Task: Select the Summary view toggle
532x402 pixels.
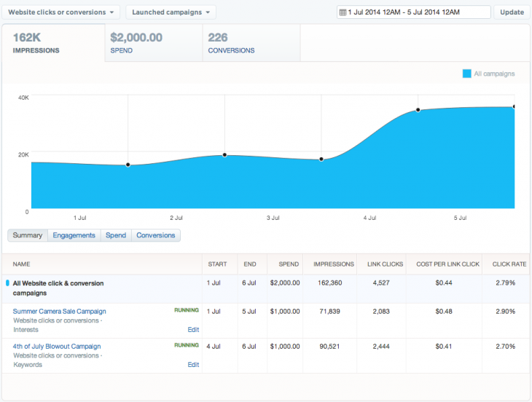Action: pyautogui.click(x=28, y=235)
